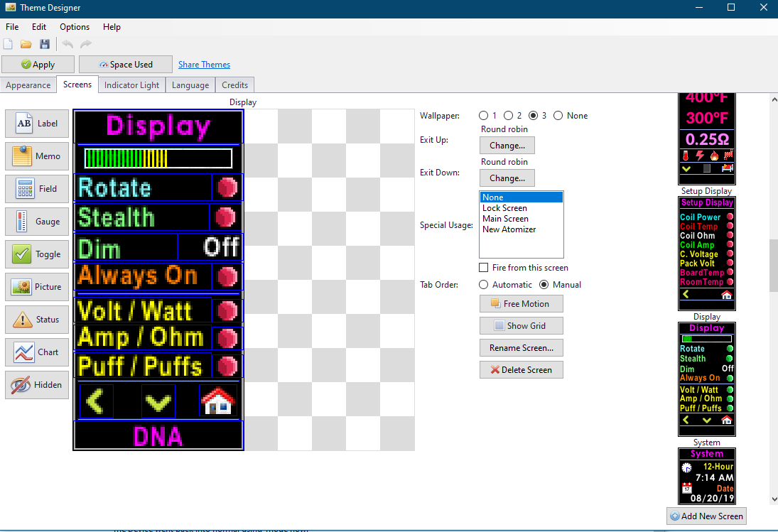Select wallpaper option 1 radio button

(x=484, y=116)
